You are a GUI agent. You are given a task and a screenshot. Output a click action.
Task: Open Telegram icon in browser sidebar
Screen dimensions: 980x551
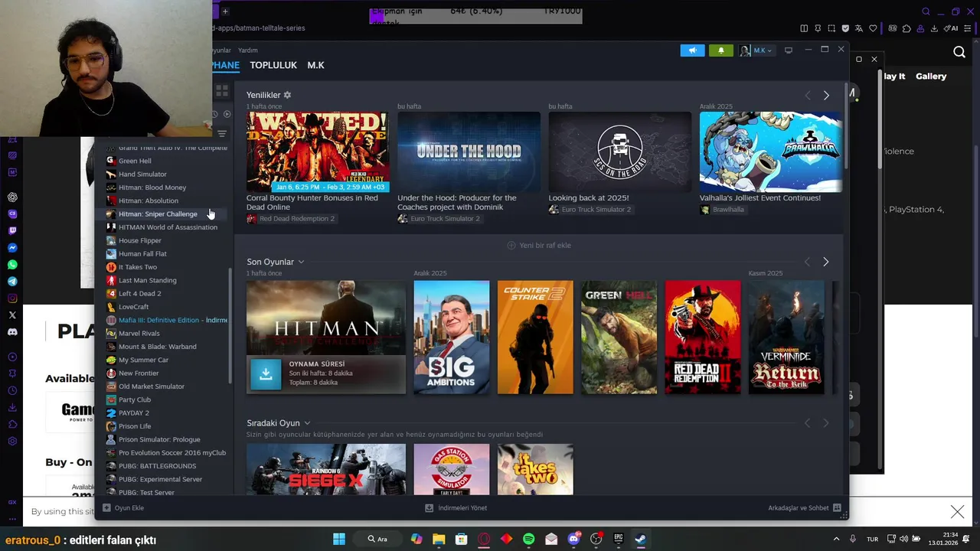pyautogui.click(x=12, y=282)
